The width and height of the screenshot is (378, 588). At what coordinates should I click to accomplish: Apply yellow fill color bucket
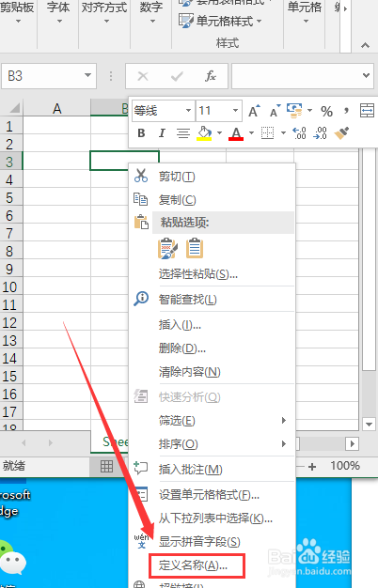(x=204, y=133)
